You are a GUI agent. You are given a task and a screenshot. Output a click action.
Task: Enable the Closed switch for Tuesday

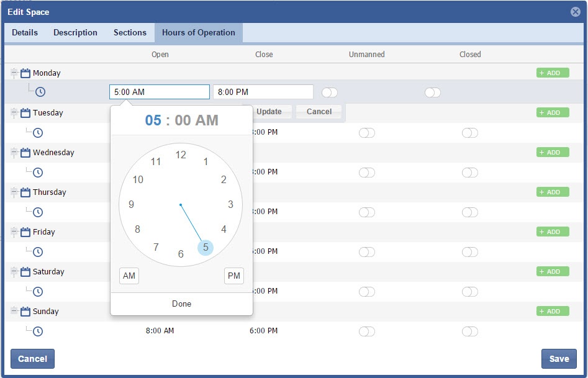(470, 133)
